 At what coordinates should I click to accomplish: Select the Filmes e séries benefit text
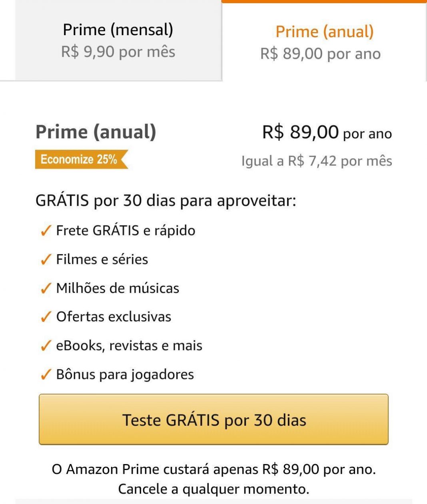pos(102,259)
